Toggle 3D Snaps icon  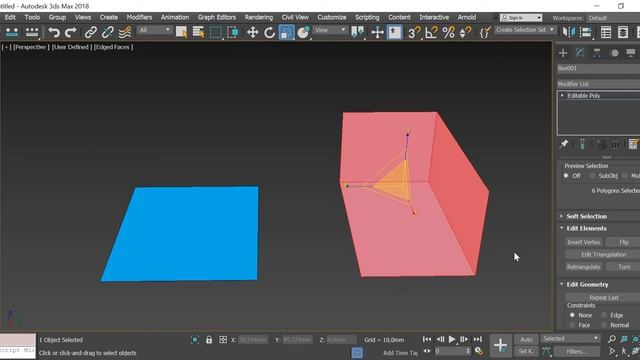tap(414, 32)
